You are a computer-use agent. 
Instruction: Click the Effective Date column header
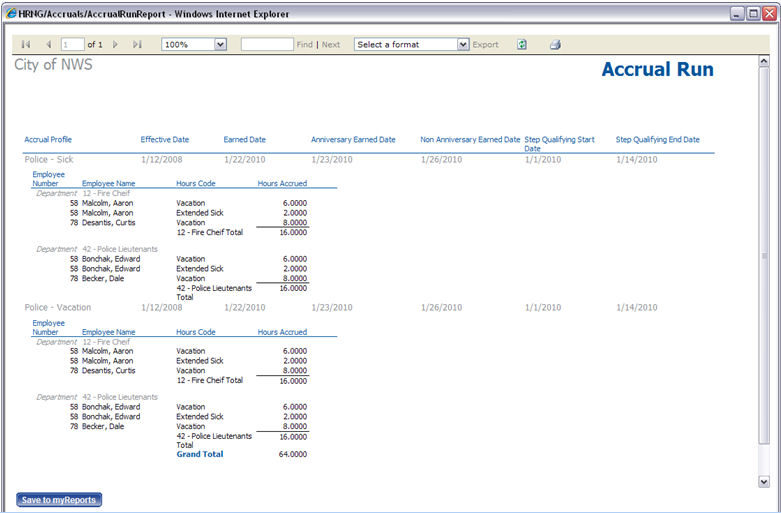(164, 140)
